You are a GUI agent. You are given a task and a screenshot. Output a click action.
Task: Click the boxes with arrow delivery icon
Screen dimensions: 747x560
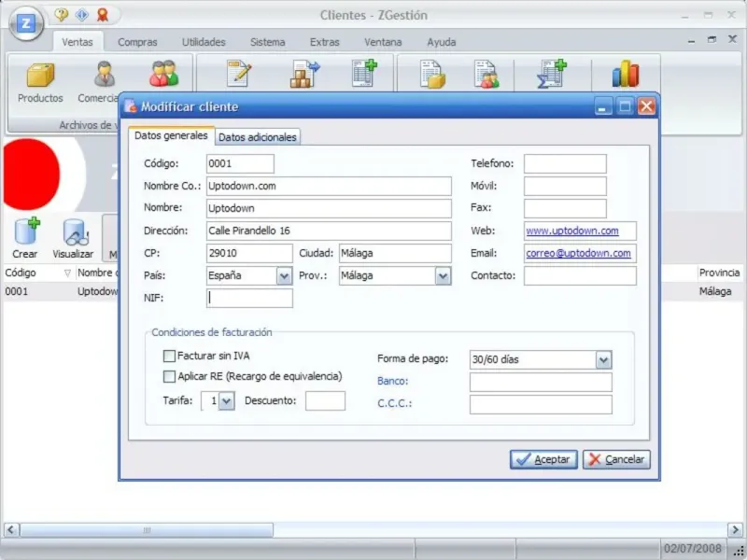(305, 74)
